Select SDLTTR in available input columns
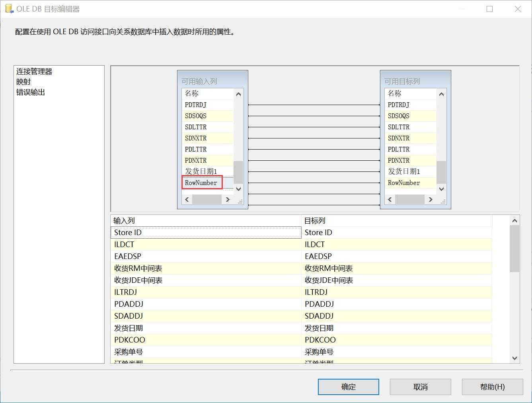532x403 pixels. click(x=207, y=127)
